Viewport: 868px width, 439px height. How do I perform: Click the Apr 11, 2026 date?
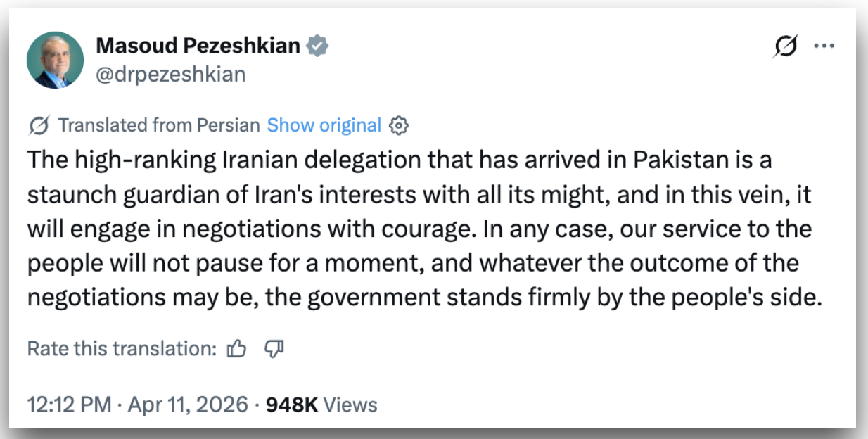(186, 405)
